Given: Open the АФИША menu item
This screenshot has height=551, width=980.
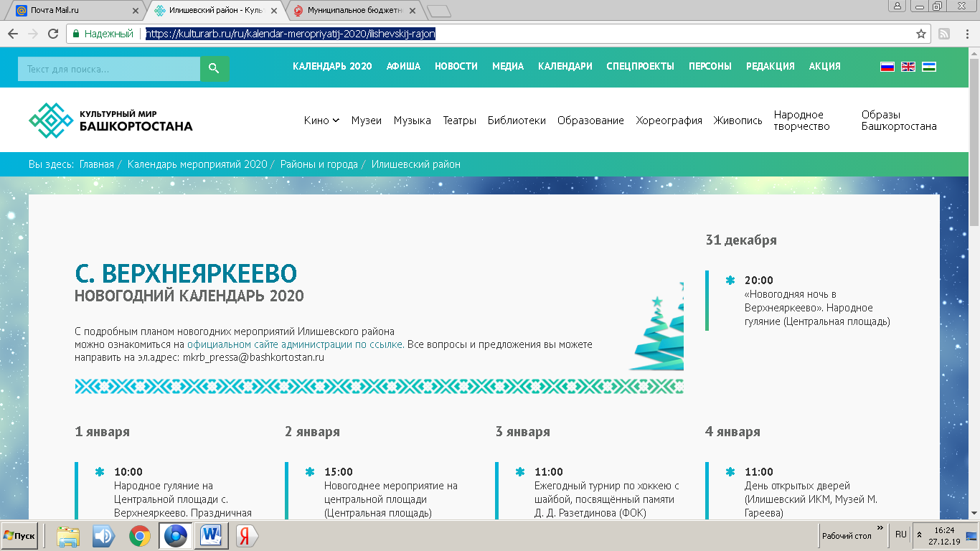Looking at the screenshot, I should [x=403, y=66].
